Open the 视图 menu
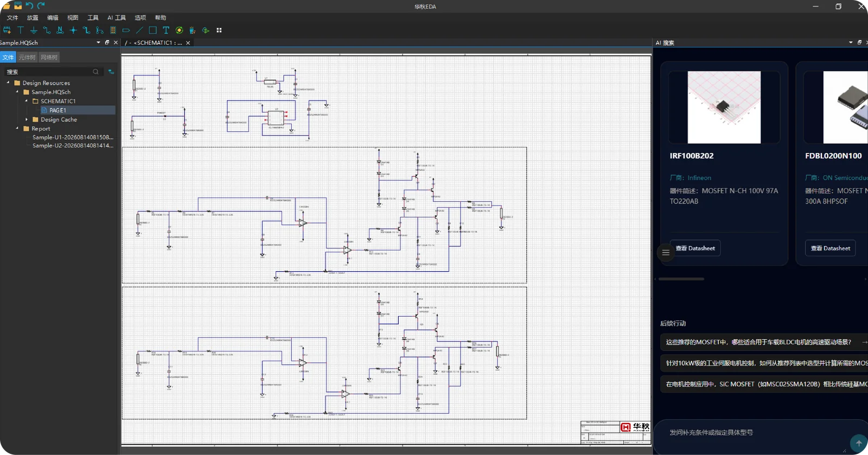The width and height of the screenshot is (868, 455). 73,18
